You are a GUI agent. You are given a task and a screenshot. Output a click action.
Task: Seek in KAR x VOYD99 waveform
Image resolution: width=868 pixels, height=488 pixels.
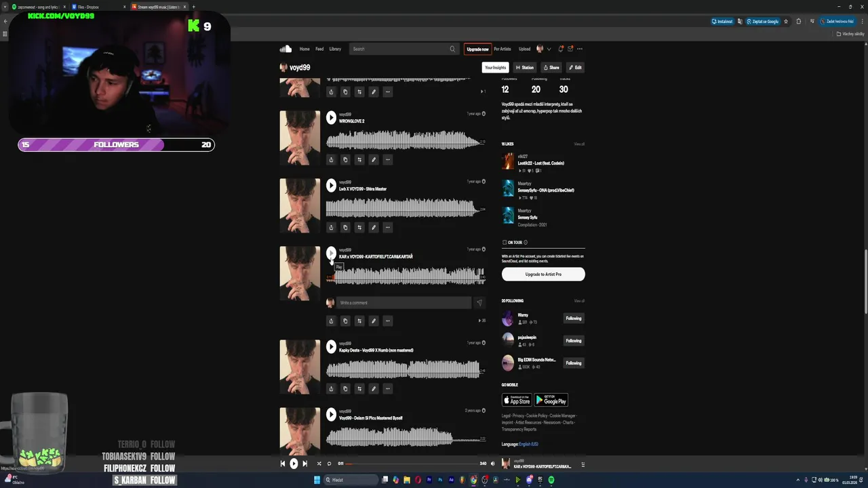click(x=406, y=275)
